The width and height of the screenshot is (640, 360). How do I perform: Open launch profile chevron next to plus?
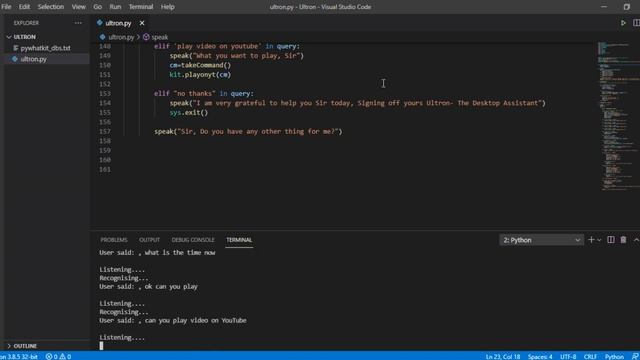(x=599, y=240)
